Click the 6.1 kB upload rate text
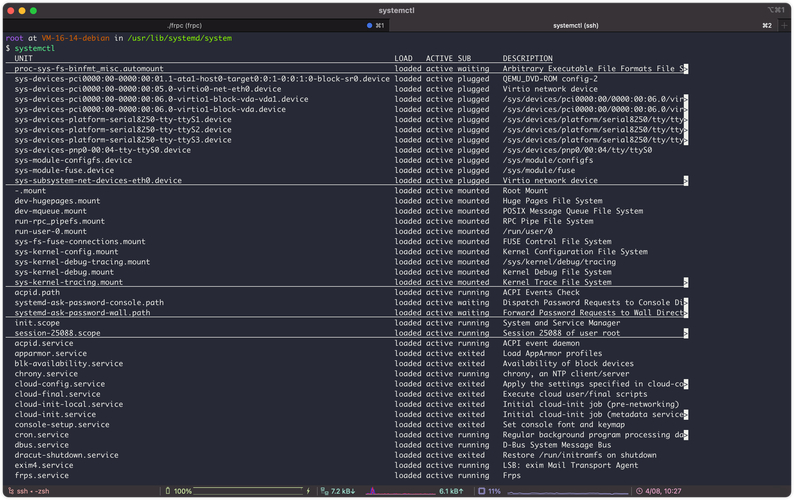Viewport: 794px width, 500px height. [451, 491]
